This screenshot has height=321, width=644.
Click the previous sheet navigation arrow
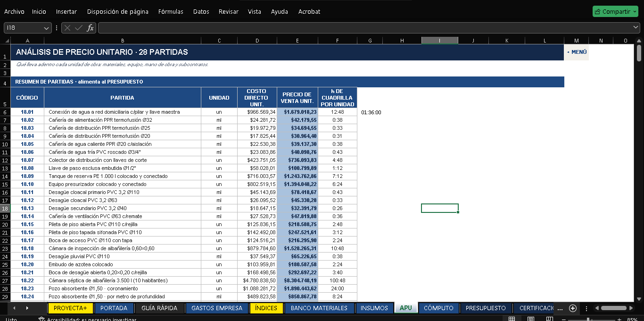14,308
